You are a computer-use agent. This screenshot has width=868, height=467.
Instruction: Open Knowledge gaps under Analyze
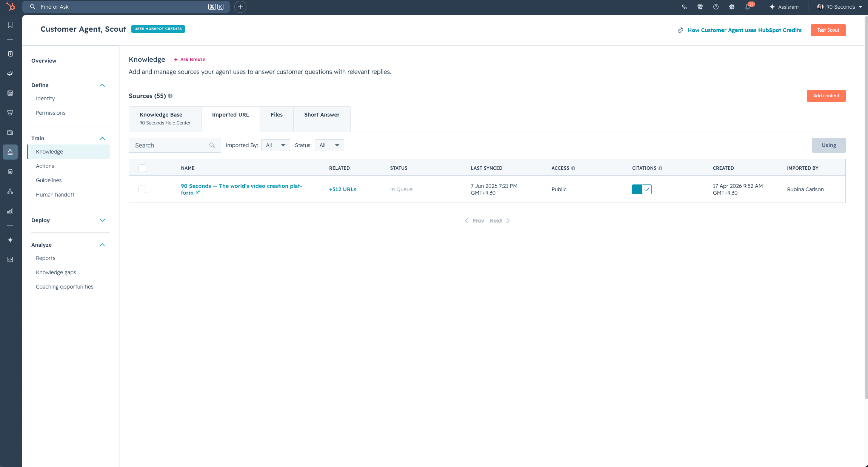[56, 272]
